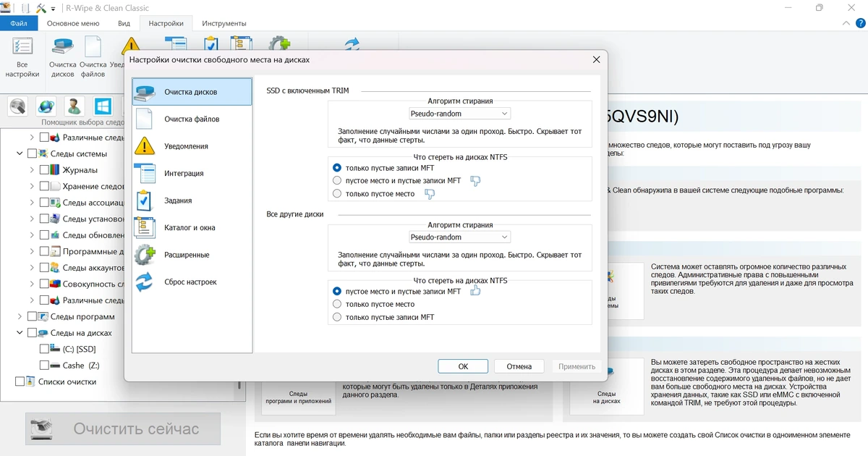Click the Сброс настроек reset icon
The image size is (868, 456).
point(145,282)
